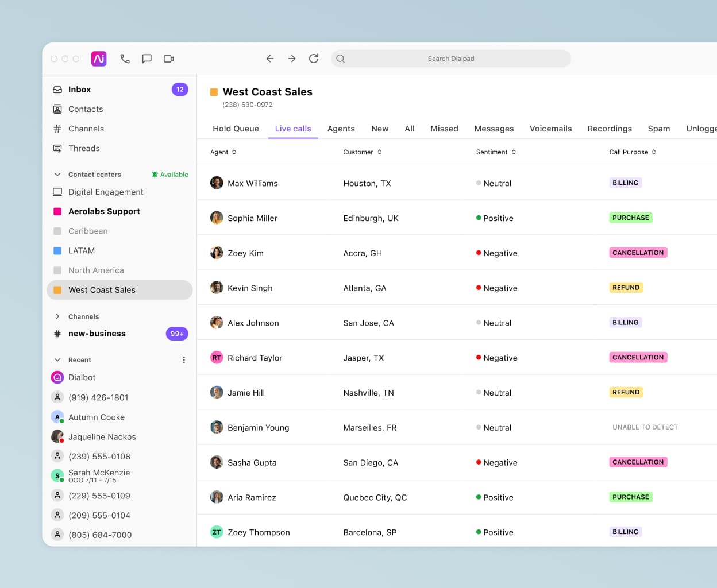The image size is (717, 588).
Task: Toggle the Available status indicator
Action: (170, 175)
